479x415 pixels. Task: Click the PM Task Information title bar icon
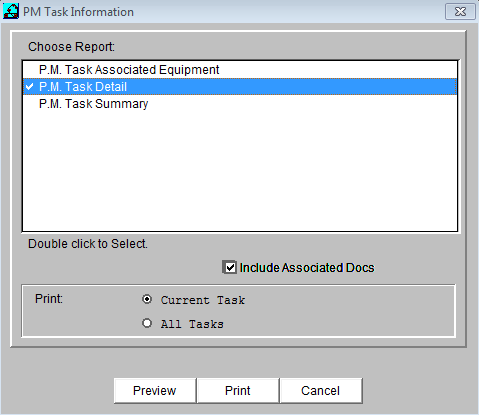(x=11, y=11)
